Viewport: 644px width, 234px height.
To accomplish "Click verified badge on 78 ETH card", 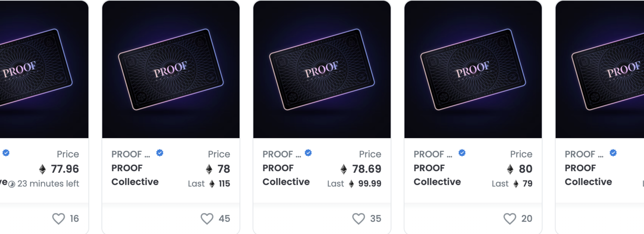I will [160, 153].
